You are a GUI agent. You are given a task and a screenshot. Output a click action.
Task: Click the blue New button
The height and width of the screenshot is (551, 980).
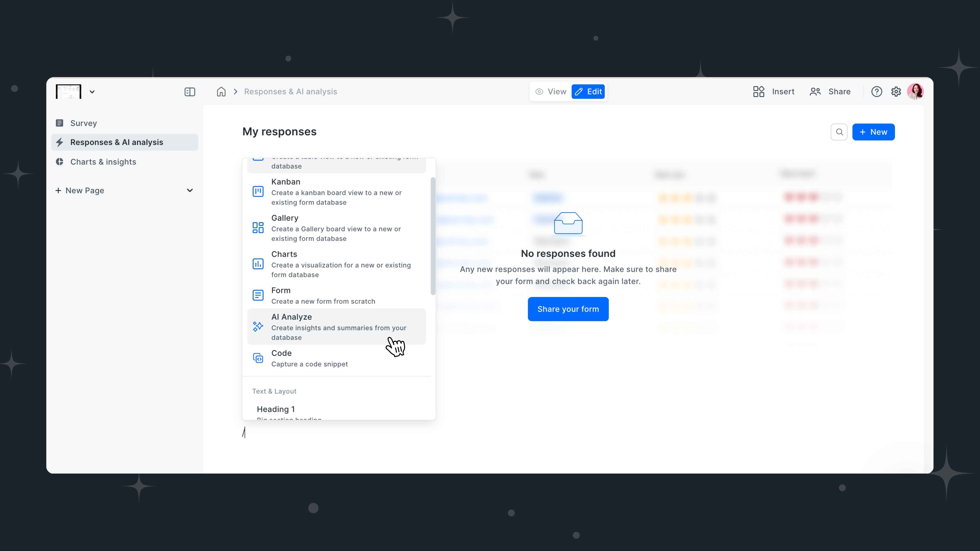click(873, 132)
